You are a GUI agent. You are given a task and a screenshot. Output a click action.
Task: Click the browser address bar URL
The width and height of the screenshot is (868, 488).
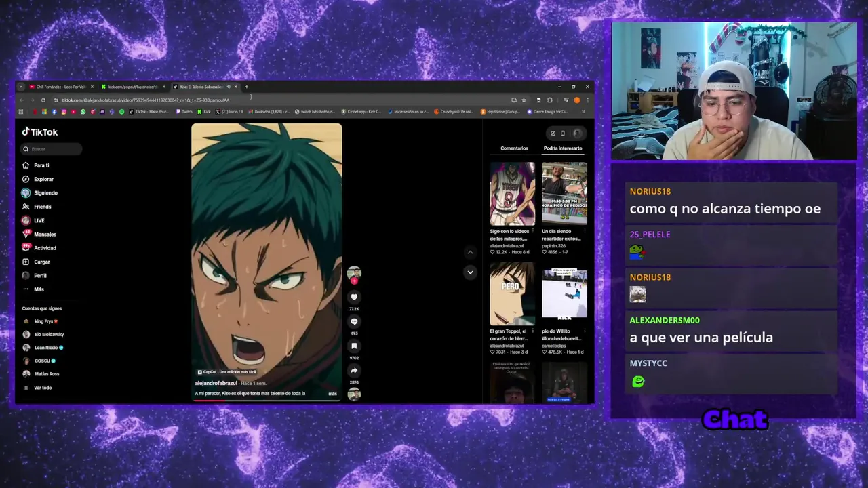[146, 100]
